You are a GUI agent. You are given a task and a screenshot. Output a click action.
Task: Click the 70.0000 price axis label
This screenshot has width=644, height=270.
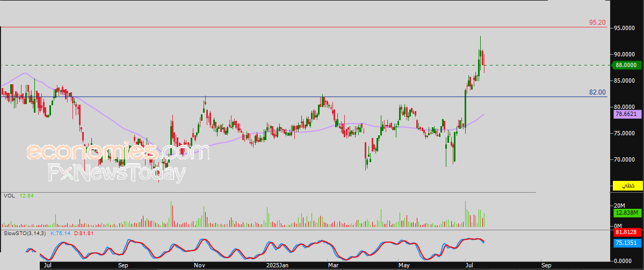[x=624, y=159]
